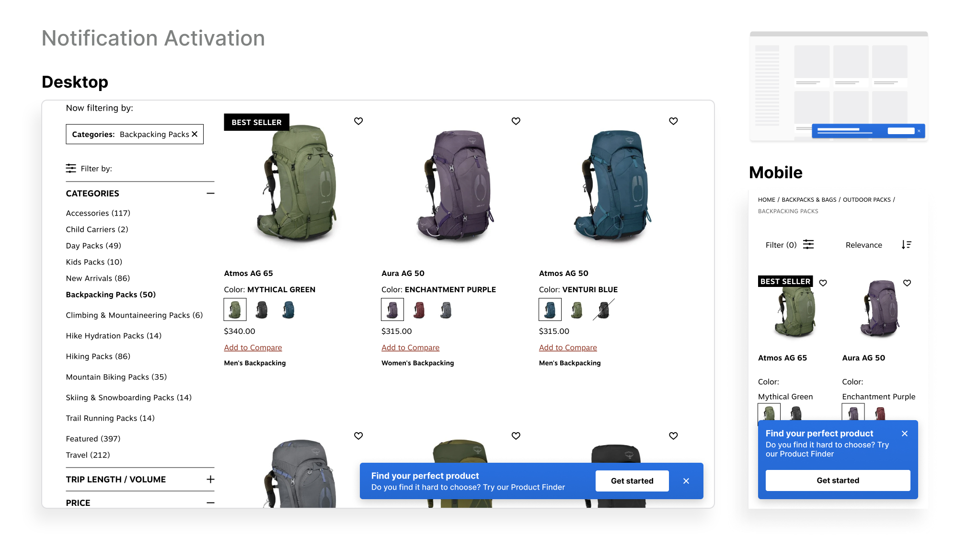
Task: Collapse the CATEGORIES filter section
Action: click(x=210, y=194)
